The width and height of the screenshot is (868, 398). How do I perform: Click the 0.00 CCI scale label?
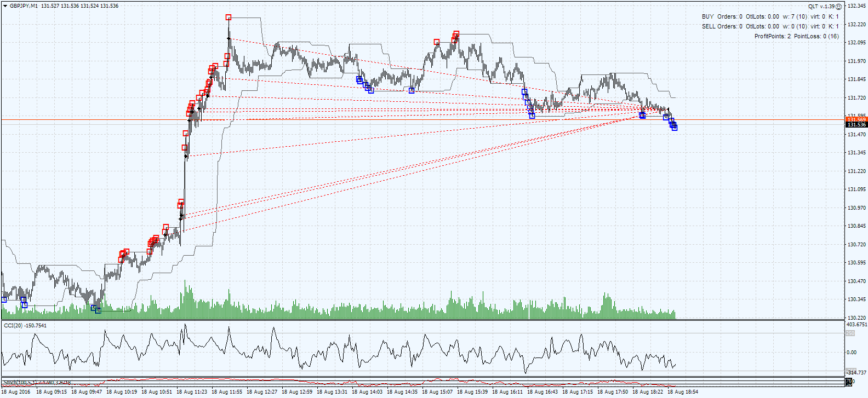coord(851,353)
